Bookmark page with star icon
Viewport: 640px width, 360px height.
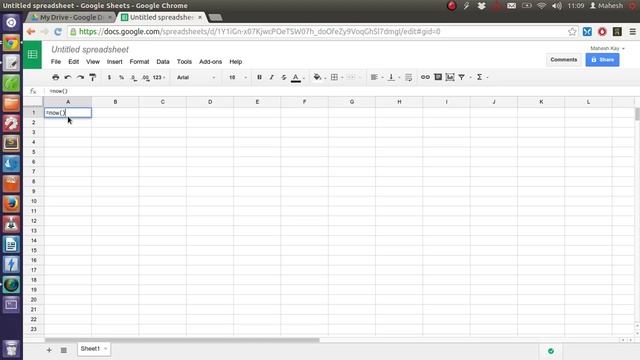click(572, 31)
